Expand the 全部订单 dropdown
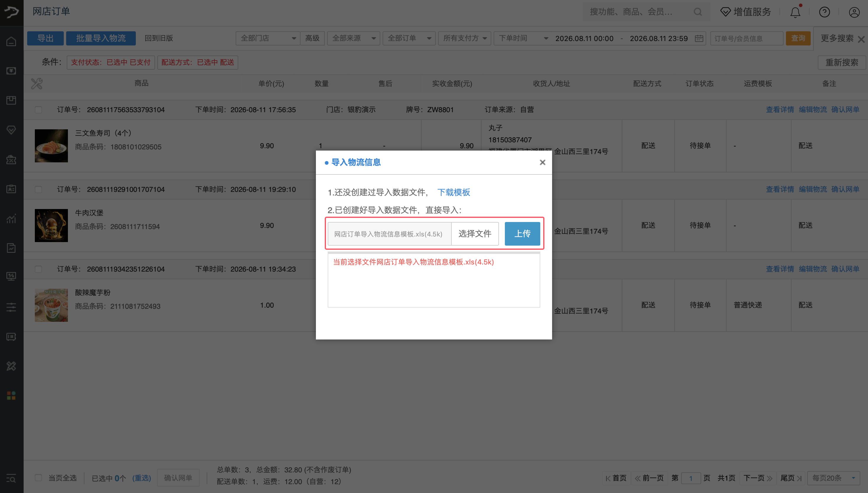Screen dimensions: 868x493 click(409, 38)
